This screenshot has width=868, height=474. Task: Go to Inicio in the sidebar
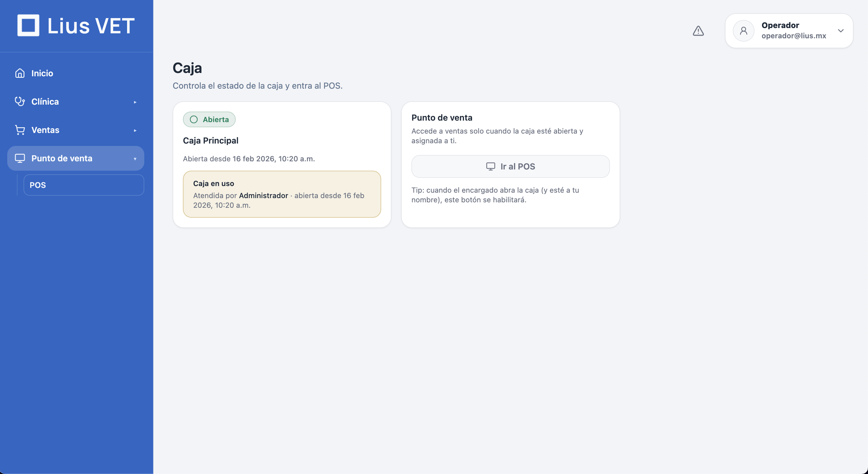[42, 73]
